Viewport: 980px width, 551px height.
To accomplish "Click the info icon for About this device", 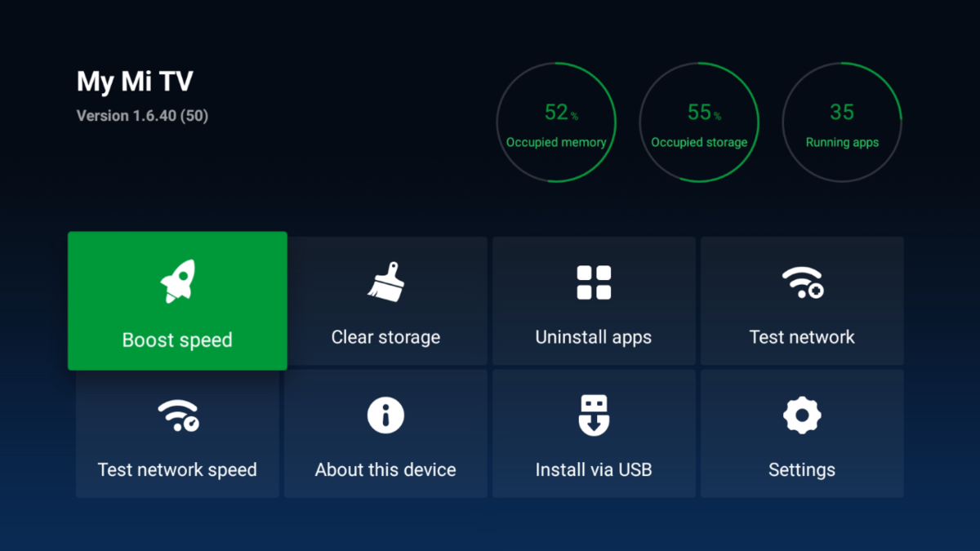I will (385, 414).
